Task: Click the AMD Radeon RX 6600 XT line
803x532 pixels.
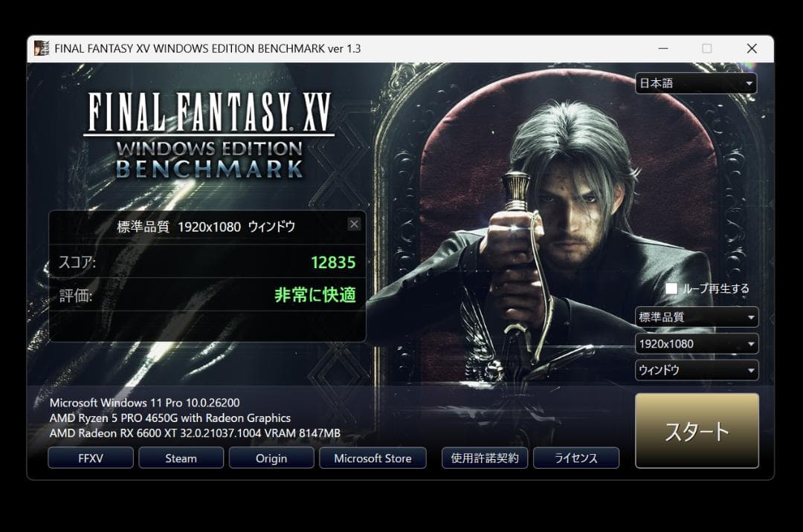Action: [x=195, y=433]
